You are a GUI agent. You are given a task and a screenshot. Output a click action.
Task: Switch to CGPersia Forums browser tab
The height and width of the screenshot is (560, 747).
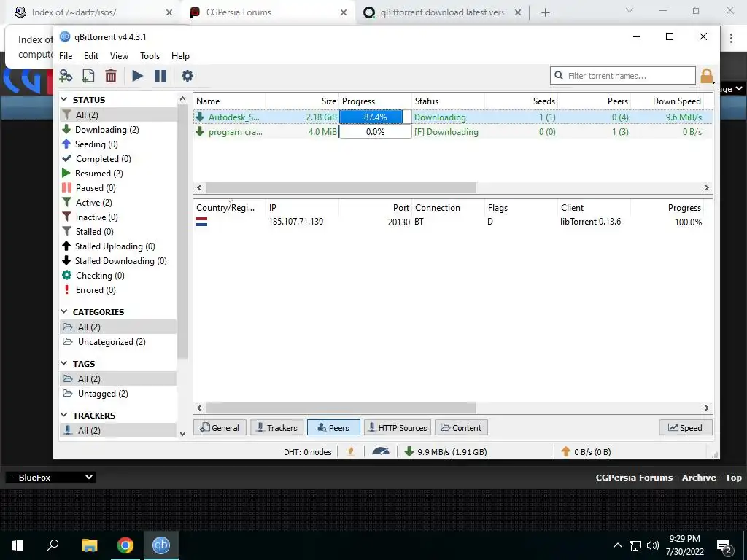click(x=268, y=12)
